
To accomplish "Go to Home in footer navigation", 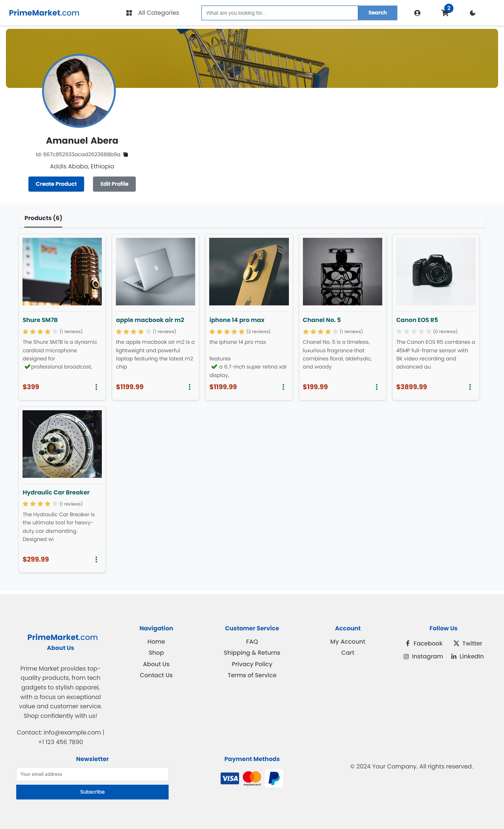I will pyautogui.click(x=156, y=642).
